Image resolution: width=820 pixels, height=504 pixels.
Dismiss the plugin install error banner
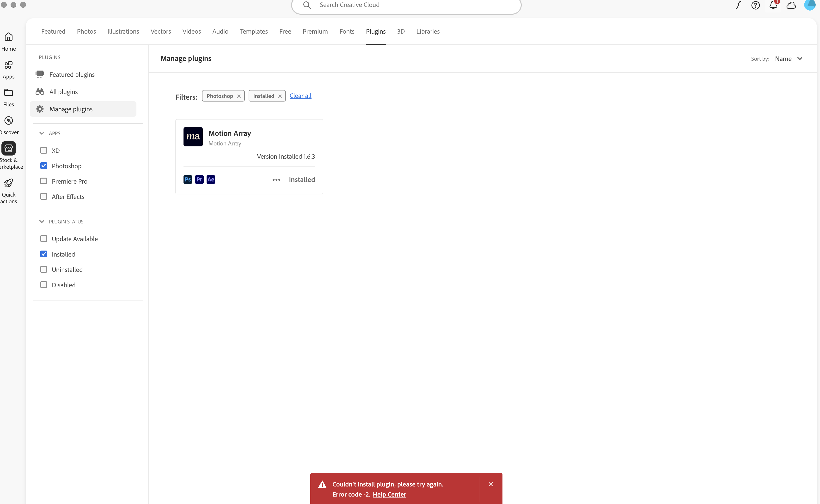click(491, 484)
